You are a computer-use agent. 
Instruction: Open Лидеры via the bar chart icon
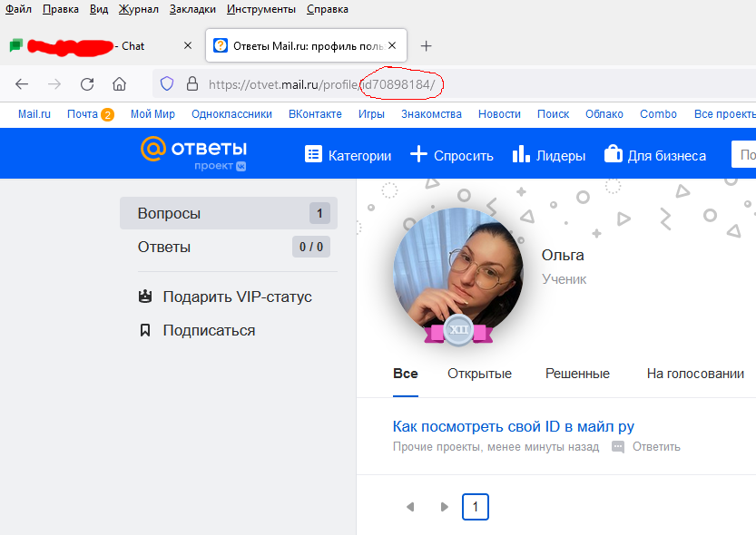point(522,154)
